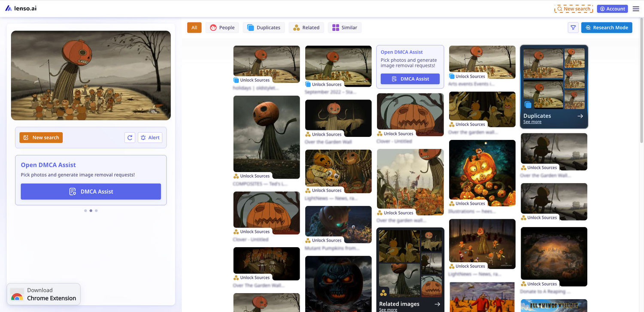Image resolution: width=644 pixels, height=312 pixels.
Task: Click the refresh search icon button
Action: (x=130, y=137)
